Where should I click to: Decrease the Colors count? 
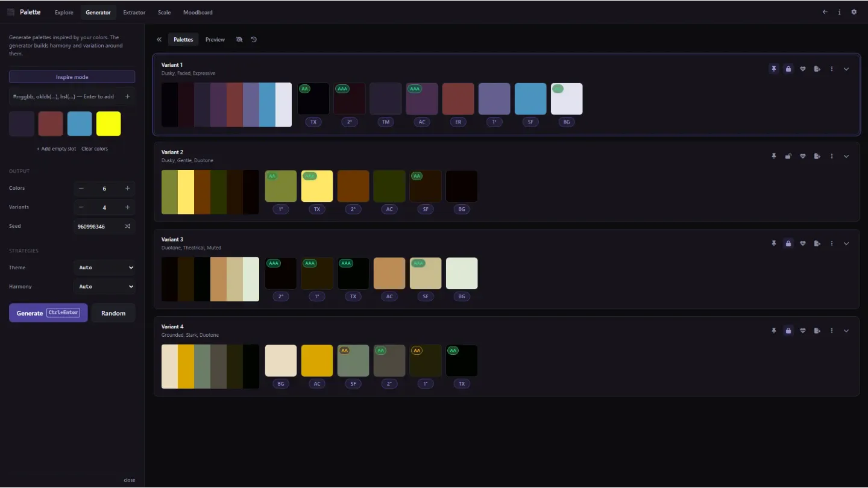click(81, 189)
